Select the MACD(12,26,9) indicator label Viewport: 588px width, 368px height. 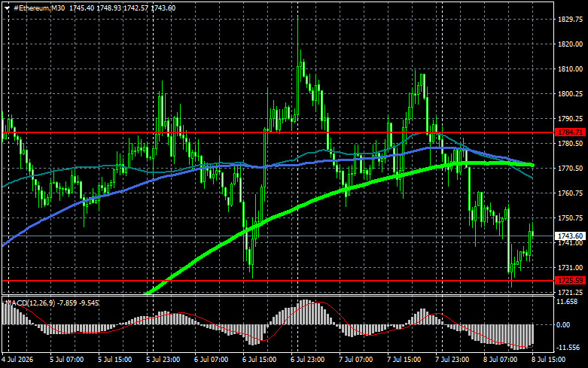click(x=31, y=303)
